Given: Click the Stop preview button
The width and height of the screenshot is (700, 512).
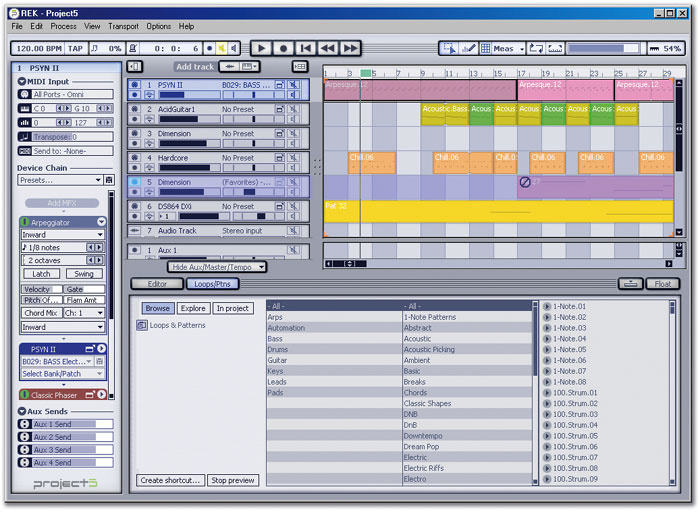Looking at the screenshot, I should [233, 480].
